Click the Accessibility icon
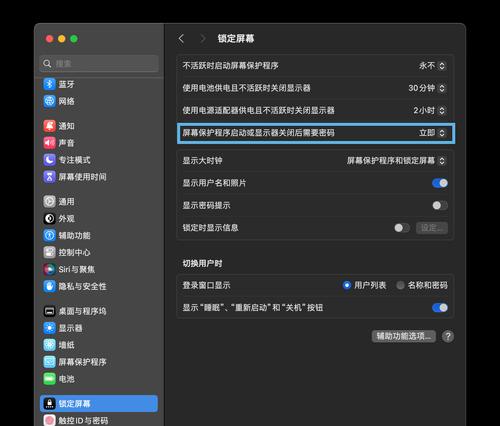The height and width of the screenshot is (426, 500). [49, 235]
